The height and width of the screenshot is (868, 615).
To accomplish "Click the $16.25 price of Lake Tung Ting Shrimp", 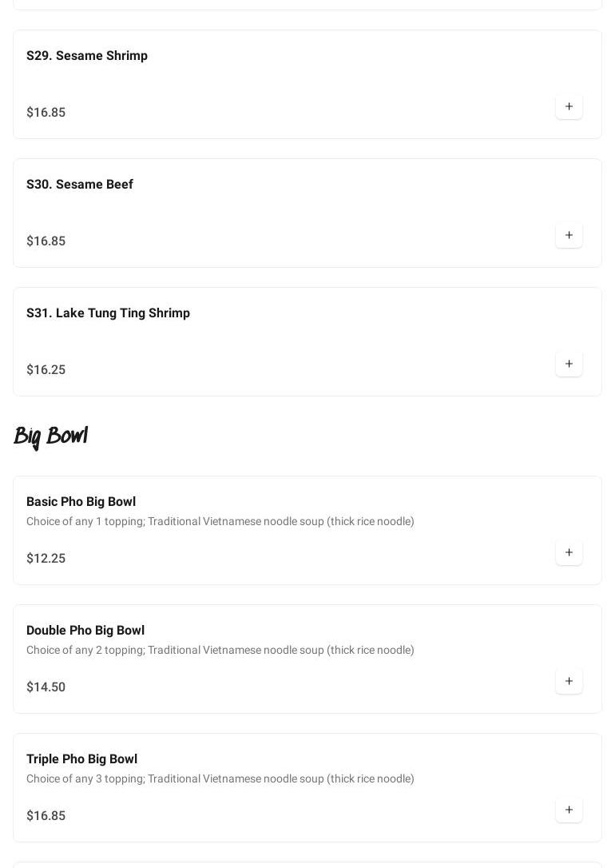I will pyautogui.click(x=46, y=370).
